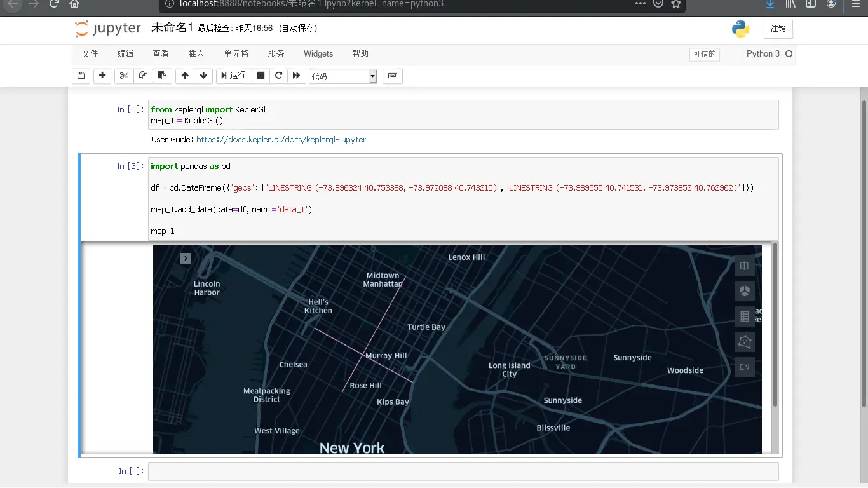The image size is (868, 488).
Task: Restart the kernel using the circular arrow
Action: point(278,76)
